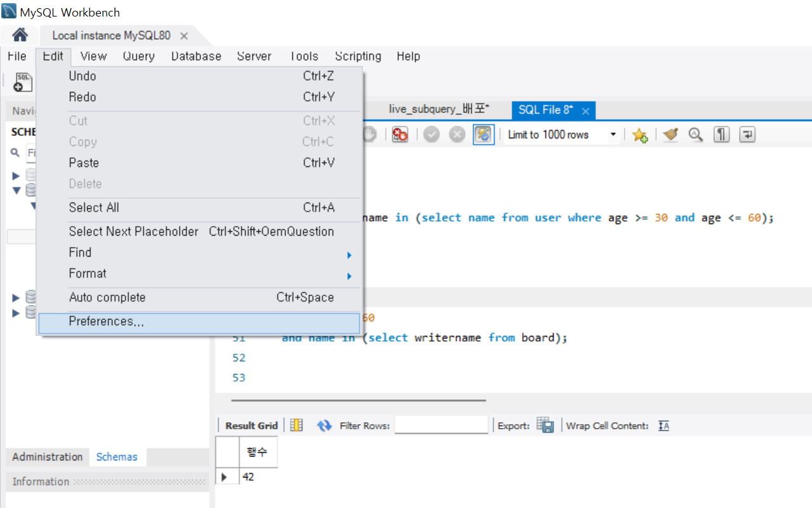Click into the Filter Rows field
The width and height of the screenshot is (812, 508).
(442, 425)
